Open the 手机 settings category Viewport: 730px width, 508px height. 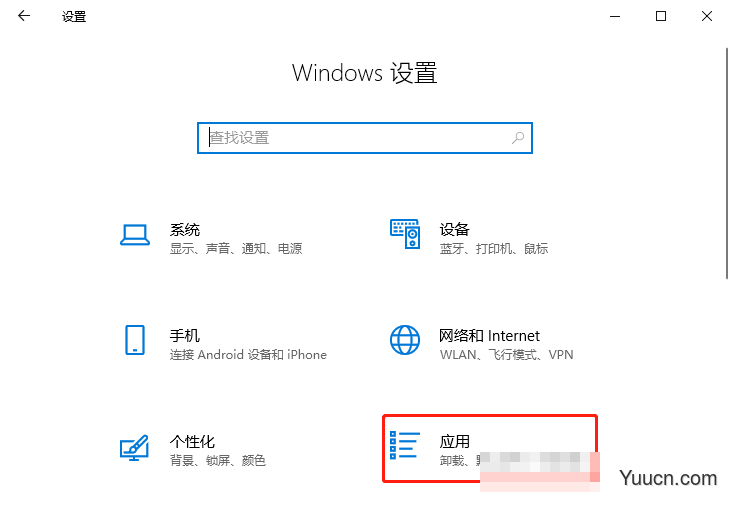[185, 336]
